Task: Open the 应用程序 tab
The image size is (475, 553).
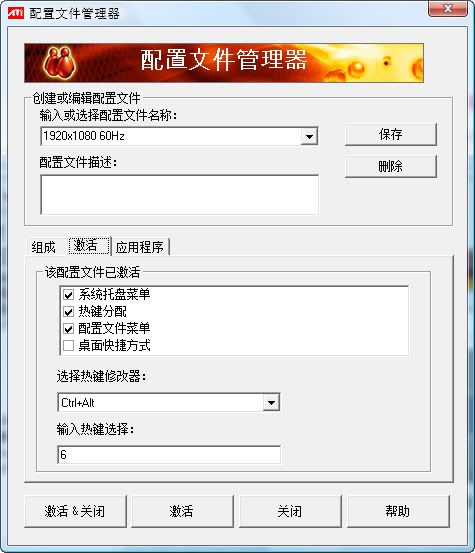Action: pos(140,247)
